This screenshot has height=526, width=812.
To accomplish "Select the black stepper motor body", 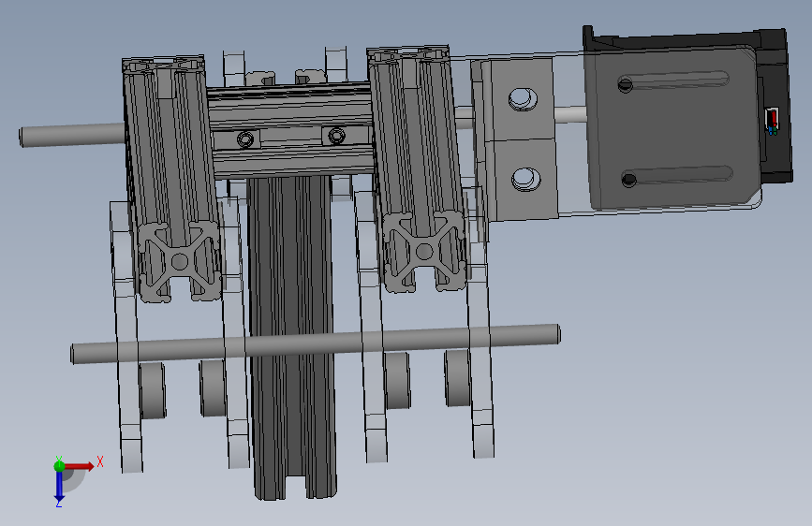I will 775,106.
